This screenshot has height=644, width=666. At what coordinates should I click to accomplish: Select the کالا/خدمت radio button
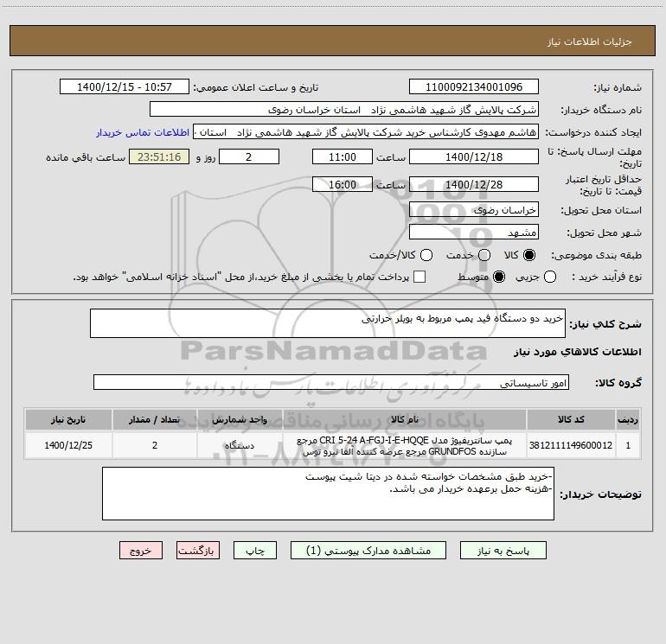coord(426,255)
